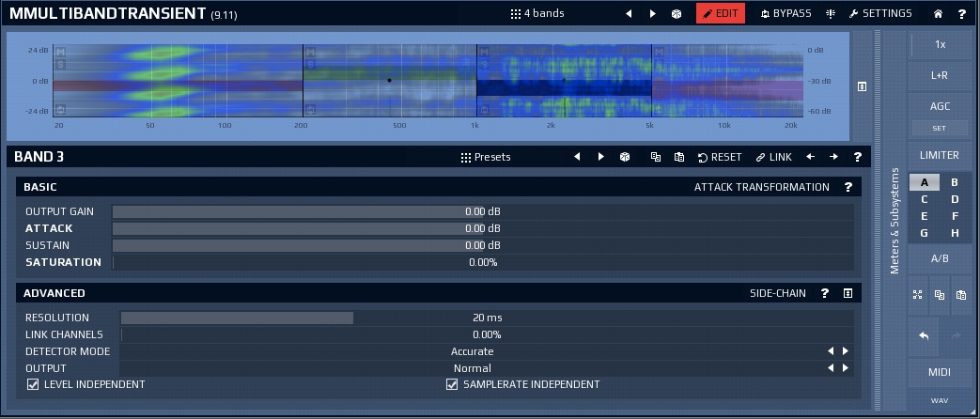980x419 pixels.
Task: Select preset slot F
Action: click(955, 216)
